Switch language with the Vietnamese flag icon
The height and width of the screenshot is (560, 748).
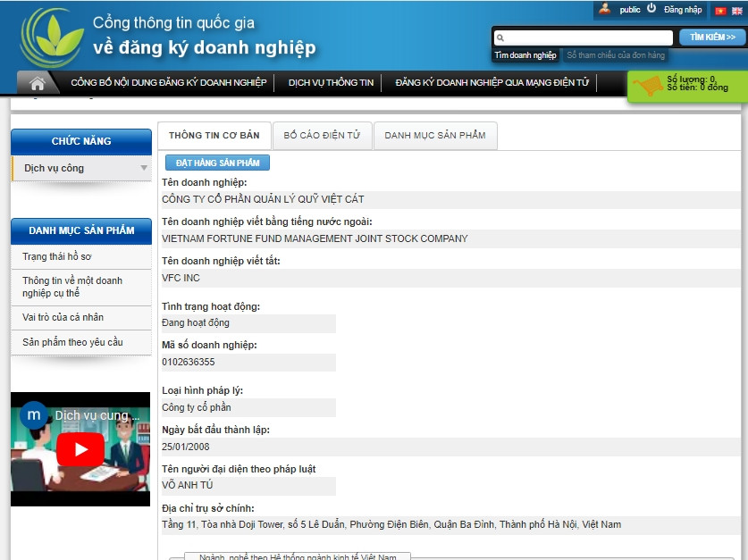pos(719,11)
